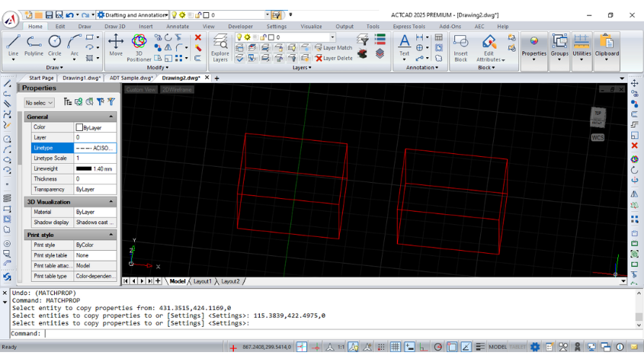Open file with the folder icon
644x362 pixels.
[39, 14]
